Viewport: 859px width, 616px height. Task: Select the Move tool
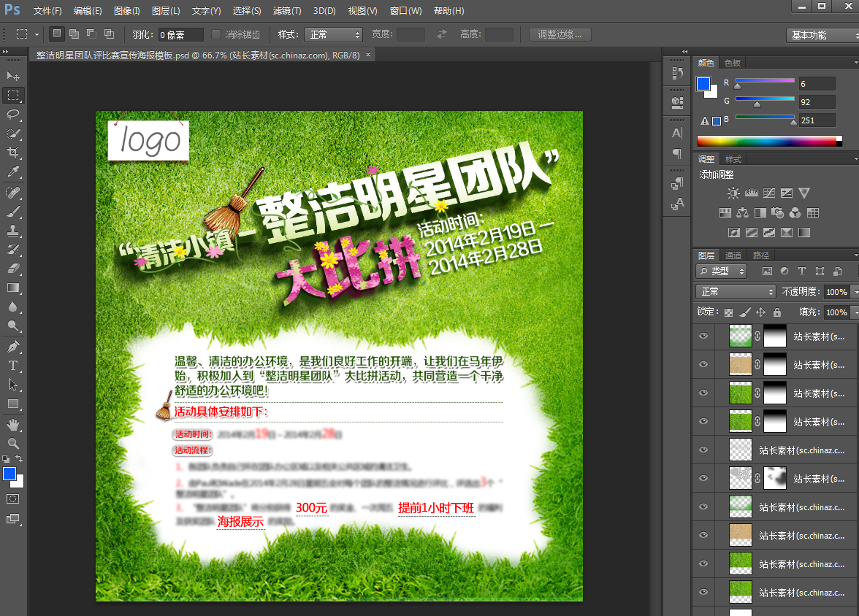tap(13, 76)
